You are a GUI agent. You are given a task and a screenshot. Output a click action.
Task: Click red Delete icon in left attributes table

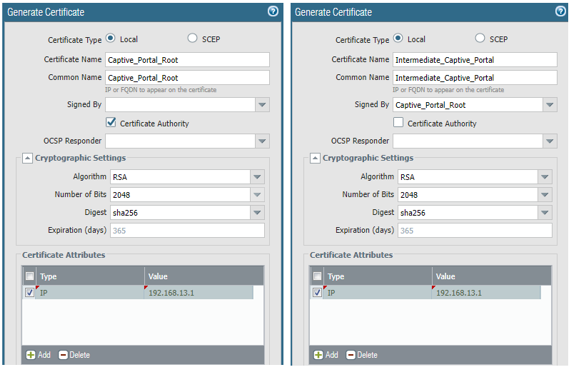(63, 355)
